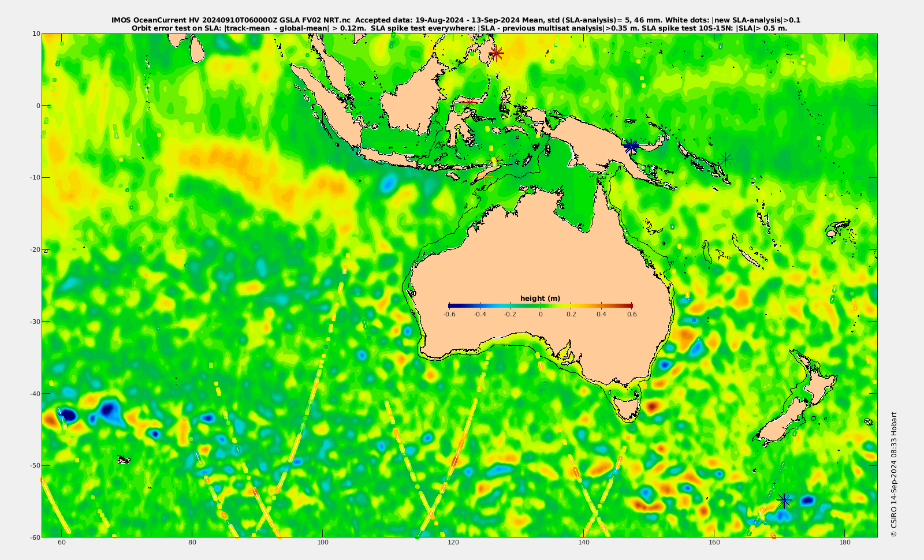924x560 pixels.
Task: Click the height (m) colorbar
Action: [541, 305]
